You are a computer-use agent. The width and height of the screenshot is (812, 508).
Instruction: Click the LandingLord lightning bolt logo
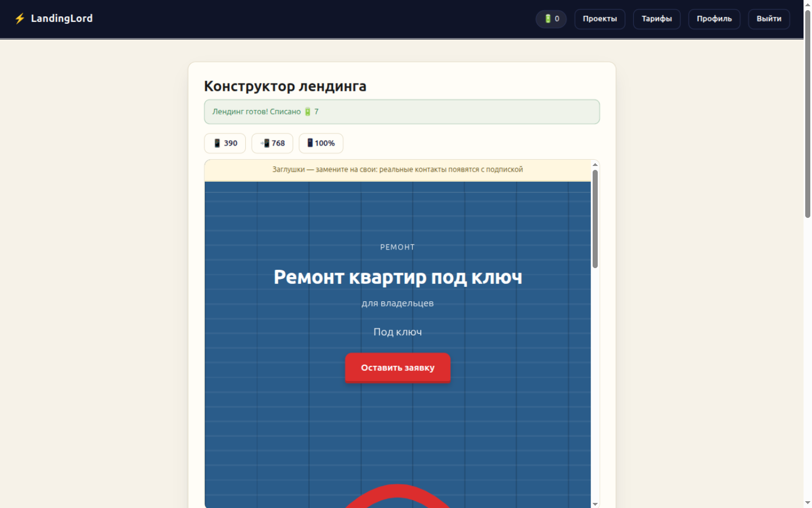tap(20, 19)
